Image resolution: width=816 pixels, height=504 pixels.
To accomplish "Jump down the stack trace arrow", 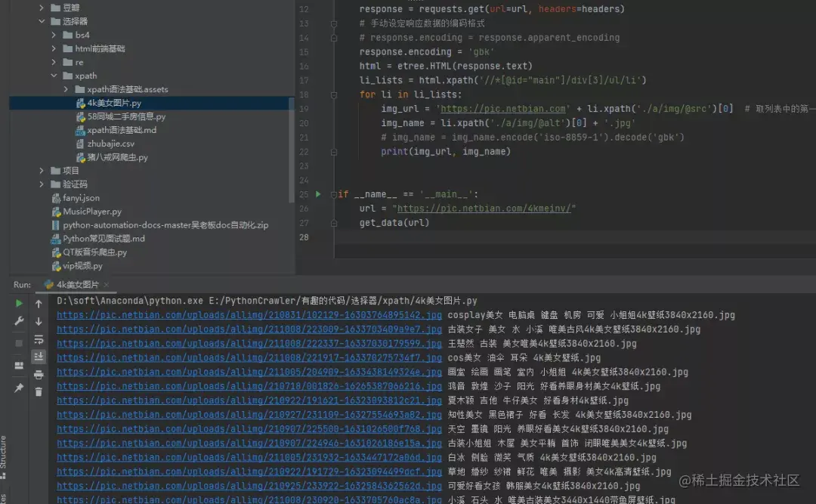I will point(39,321).
